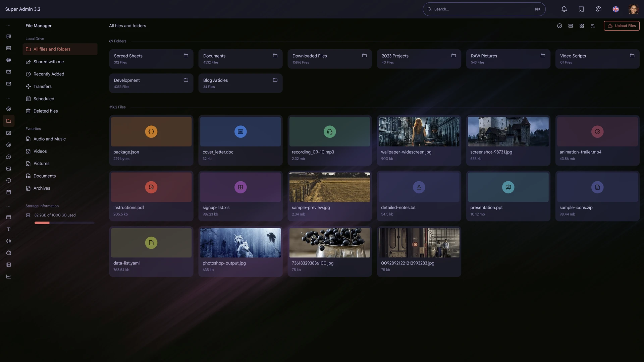Open the Documents folder card
Viewport: 644px width, 362px height.
point(240,59)
